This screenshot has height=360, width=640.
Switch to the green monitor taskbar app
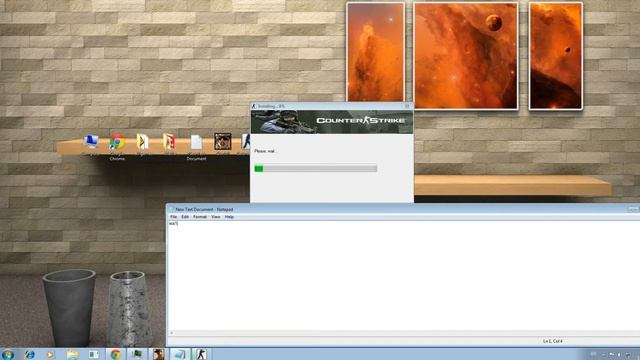tap(136, 354)
